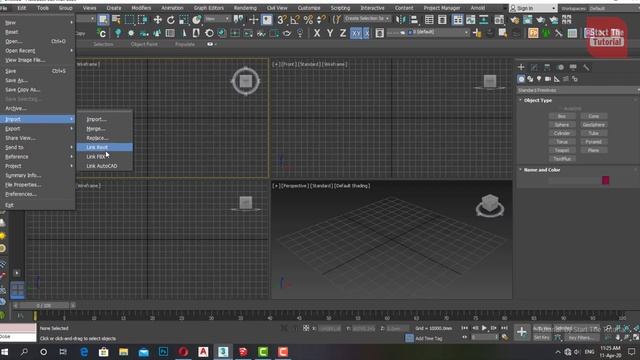Click the Rectangular Selection Region icon
Viewport: 640px width, 360px height.
[129, 20]
